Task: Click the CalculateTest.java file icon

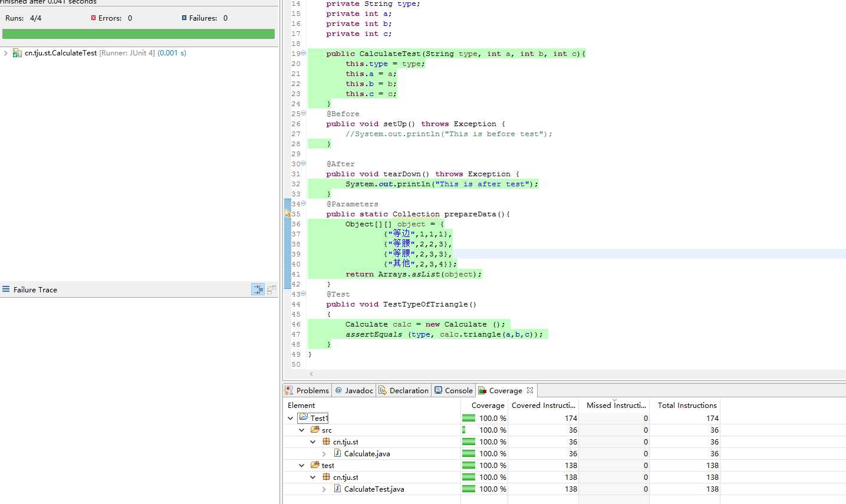Action: [337, 489]
